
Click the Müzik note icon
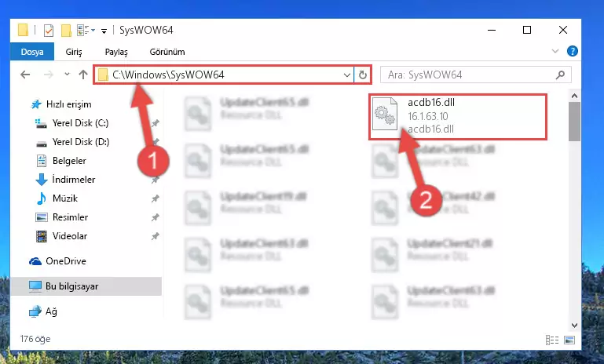pyautogui.click(x=41, y=198)
